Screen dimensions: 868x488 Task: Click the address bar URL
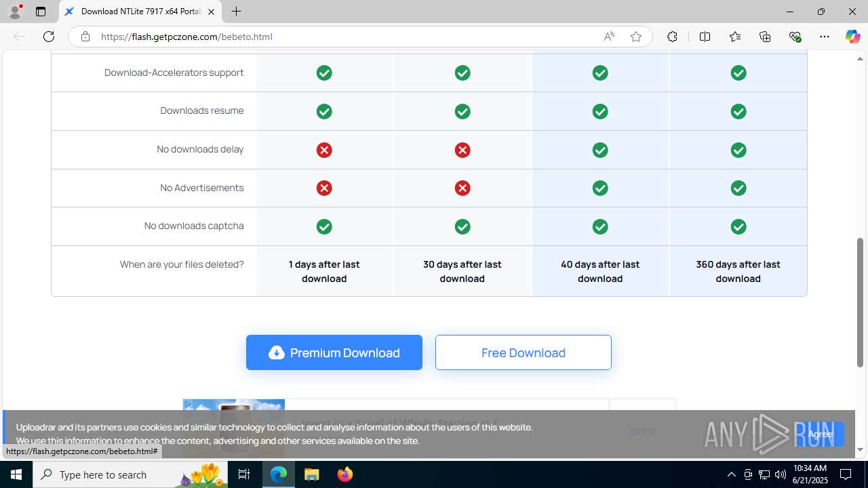click(186, 37)
